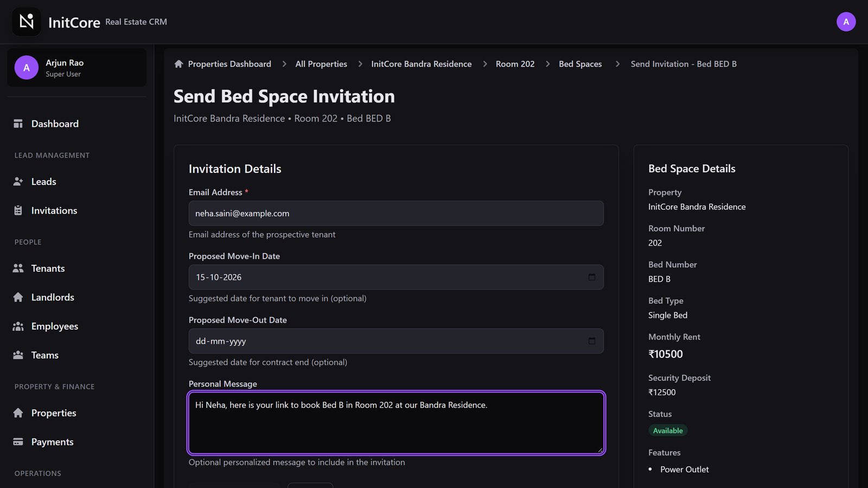The image size is (868, 488).
Task: Click All Properties breadcrumb link
Action: [321, 64]
